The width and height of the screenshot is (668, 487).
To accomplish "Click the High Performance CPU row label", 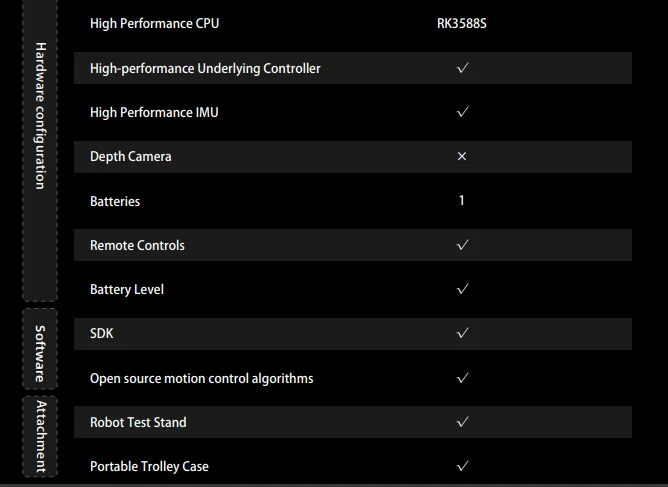I will tap(154, 23).
